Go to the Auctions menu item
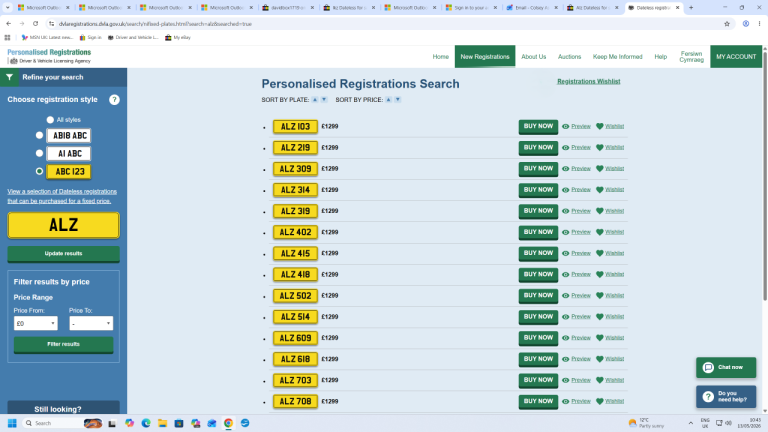The width and height of the screenshot is (768, 432). 569,57
